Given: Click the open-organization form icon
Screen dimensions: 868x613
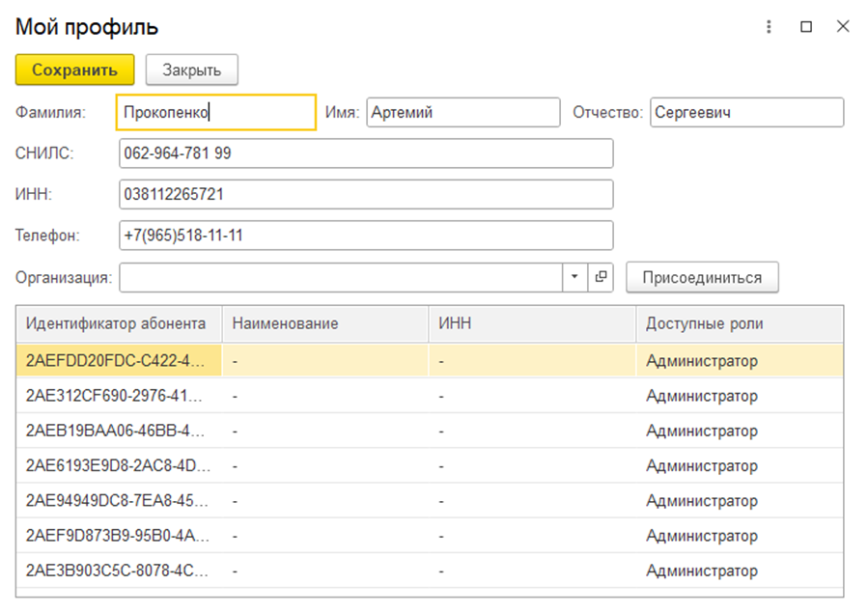Looking at the screenshot, I should point(601,277).
